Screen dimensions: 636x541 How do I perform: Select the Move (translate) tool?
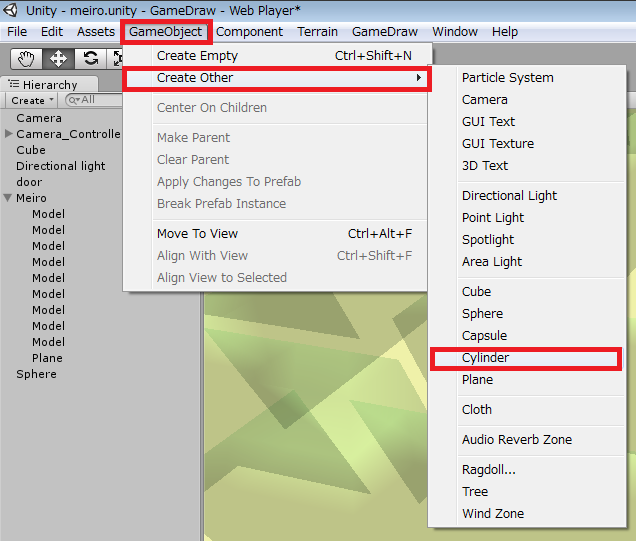pos(58,59)
